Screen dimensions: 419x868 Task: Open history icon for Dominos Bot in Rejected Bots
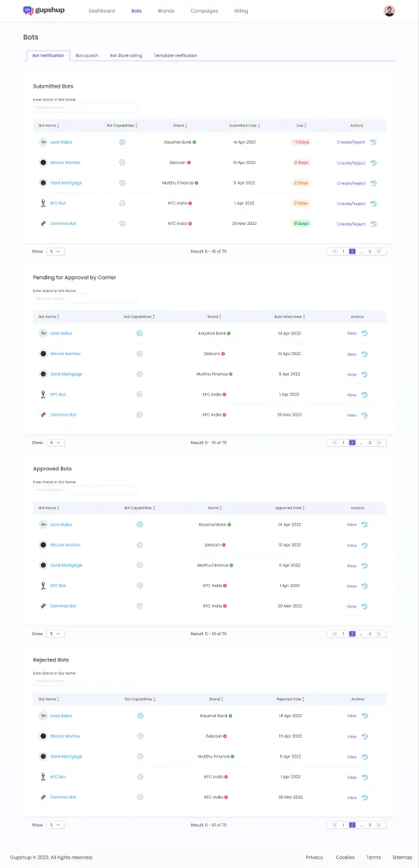(x=365, y=798)
